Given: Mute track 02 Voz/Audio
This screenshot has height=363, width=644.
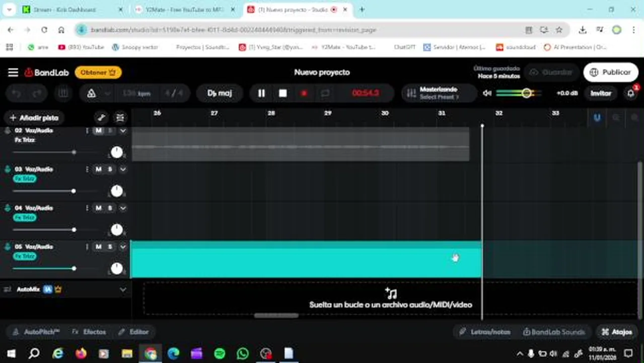Looking at the screenshot, I should pyautogui.click(x=99, y=131).
